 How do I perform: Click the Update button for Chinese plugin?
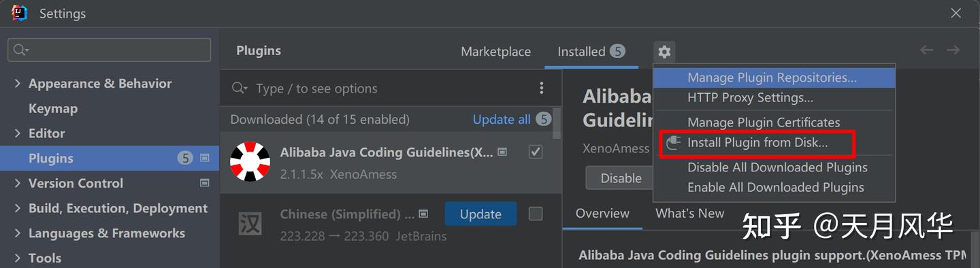click(480, 214)
